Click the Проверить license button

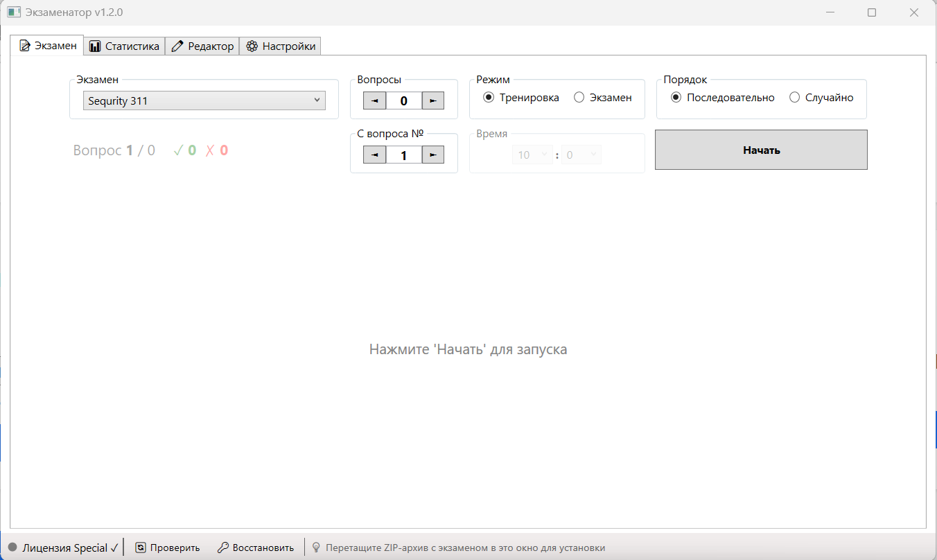coord(167,548)
